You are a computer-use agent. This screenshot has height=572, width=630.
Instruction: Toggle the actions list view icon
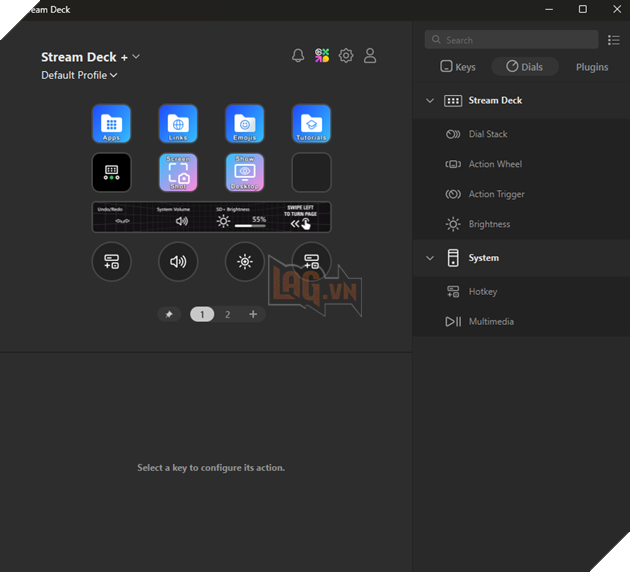(x=614, y=40)
